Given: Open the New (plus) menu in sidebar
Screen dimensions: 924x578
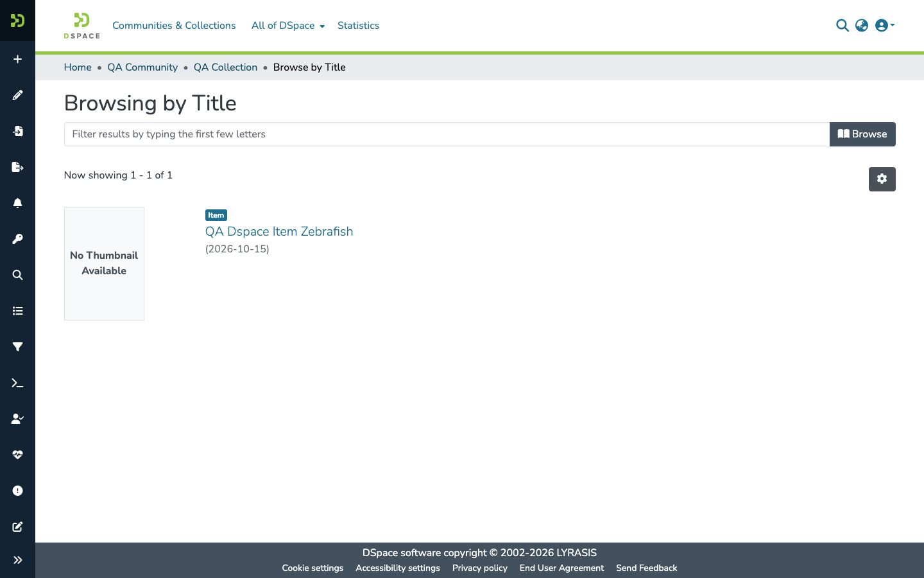Looking at the screenshot, I should 17,59.
